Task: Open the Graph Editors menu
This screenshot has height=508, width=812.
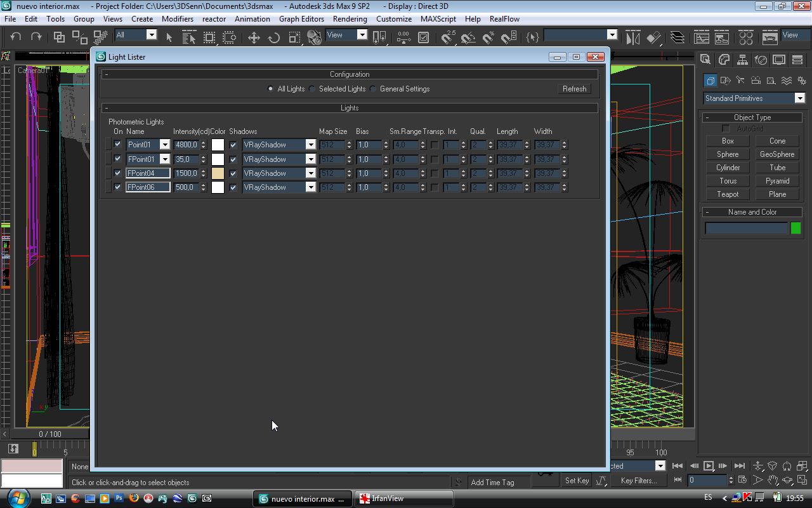Action: 301,19
